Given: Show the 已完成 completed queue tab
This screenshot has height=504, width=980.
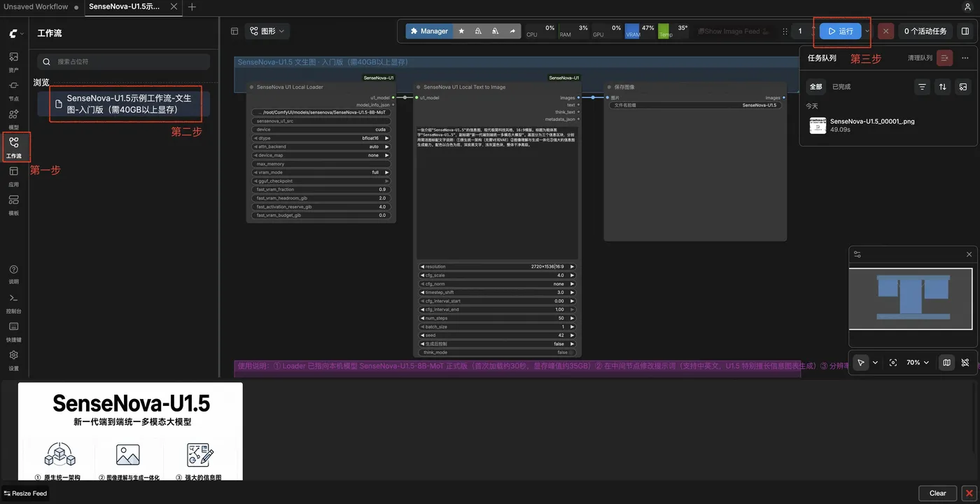Looking at the screenshot, I should 841,87.
